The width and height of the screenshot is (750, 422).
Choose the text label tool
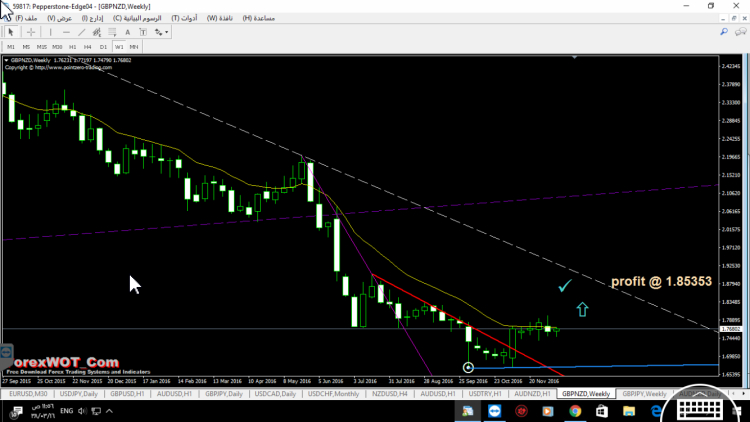coord(143,32)
